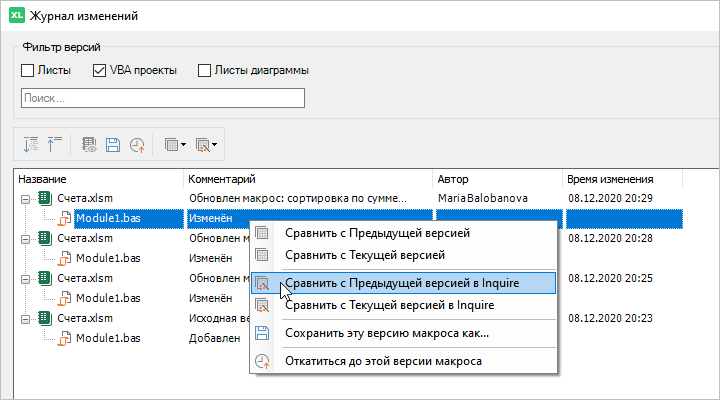Click the 08.12.2020 20:28 timestamp
Screen dimensions: 720x400
tap(610, 238)
